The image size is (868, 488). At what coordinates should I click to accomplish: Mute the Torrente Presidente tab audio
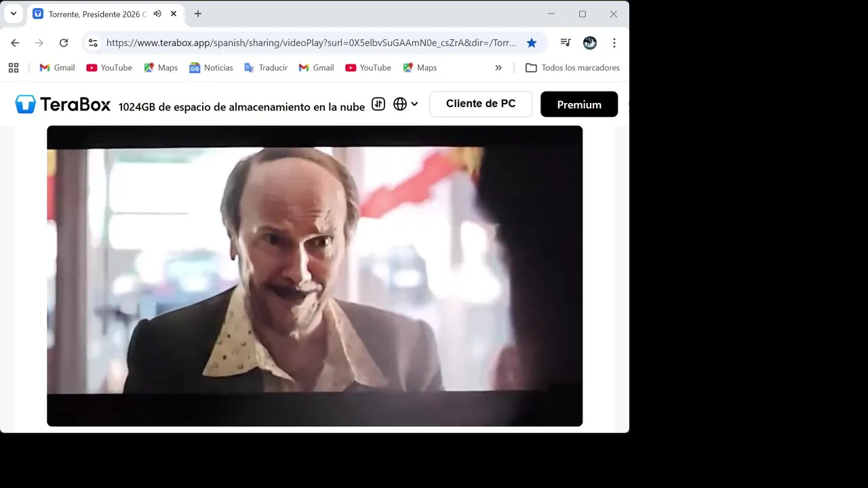(x=157, y=14)
